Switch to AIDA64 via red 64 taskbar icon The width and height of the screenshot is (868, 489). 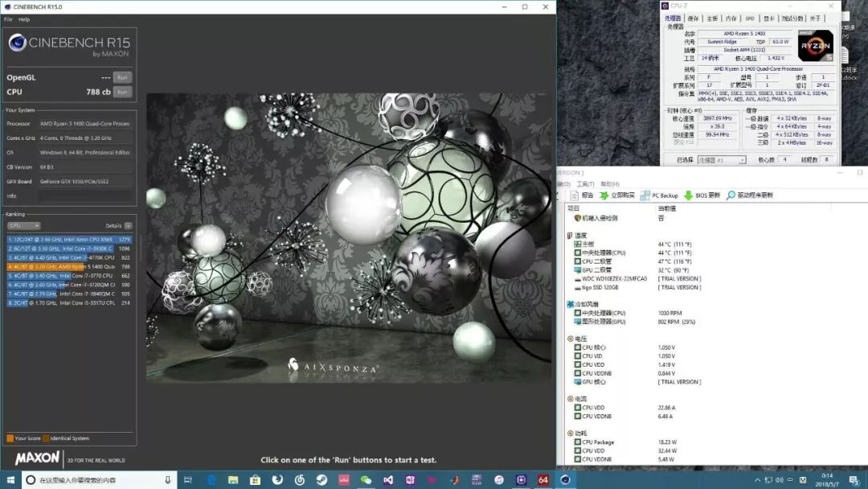(x=543, y=480)
